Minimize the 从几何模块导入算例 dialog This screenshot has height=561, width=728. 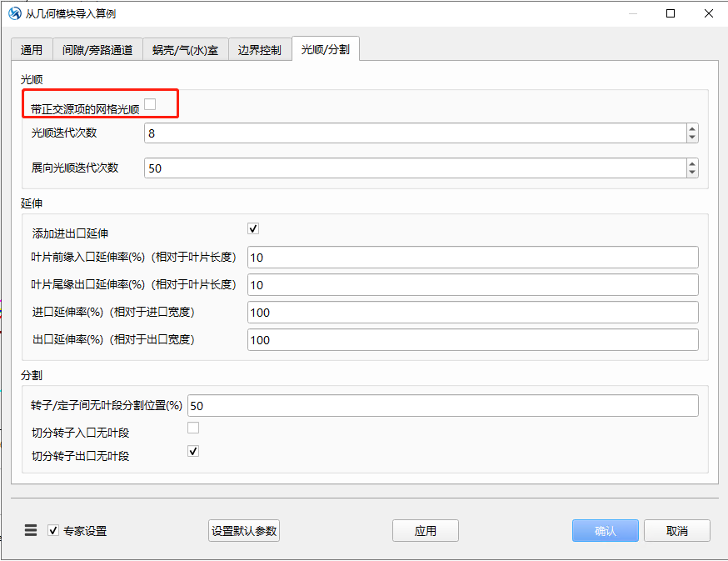(632, 13)
